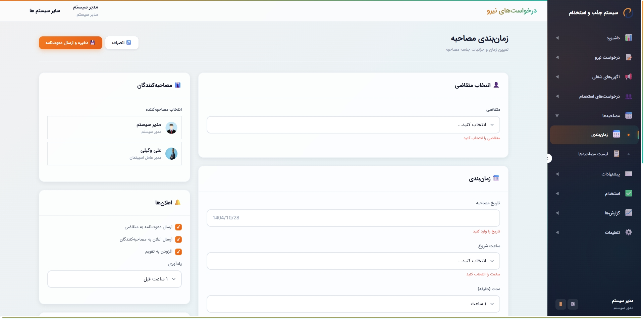Uncheck ارسال دعوت‌نامه به متقاضی checkbox
The image size is (644, 319).
[178, 227]
